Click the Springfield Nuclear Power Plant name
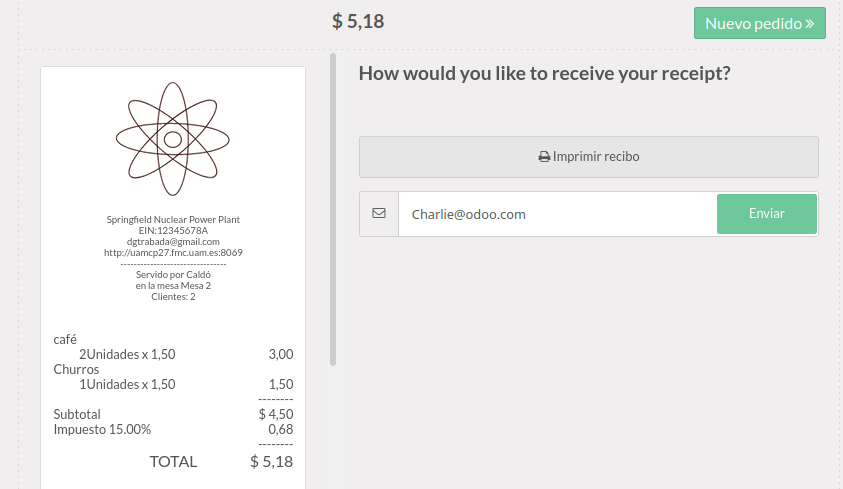Viewport: 843px width, 489px height. (x=173, y=220)
